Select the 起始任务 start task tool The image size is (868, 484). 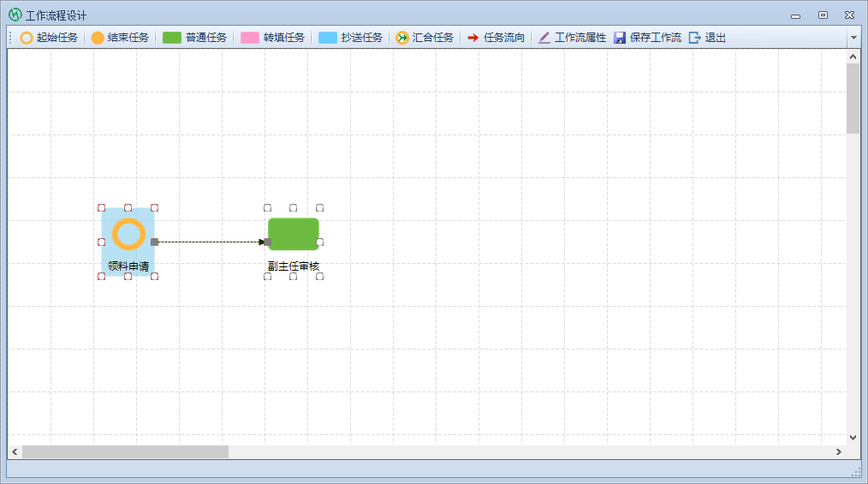click(x=49, y=38)
